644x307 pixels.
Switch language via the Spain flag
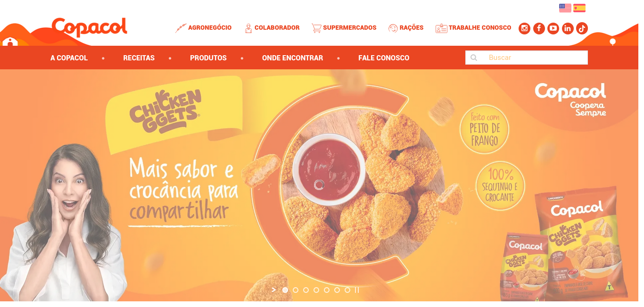tap(579, 8)
